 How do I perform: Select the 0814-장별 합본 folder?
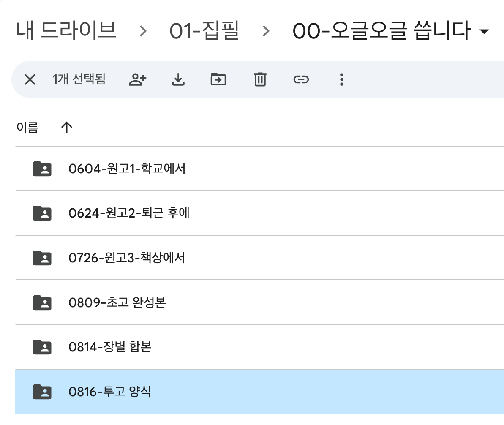pos(260,347)
